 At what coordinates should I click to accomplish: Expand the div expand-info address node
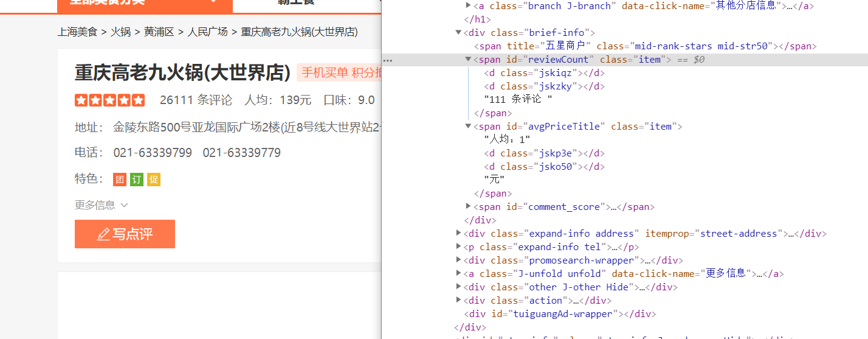click(x=459, y=234)
